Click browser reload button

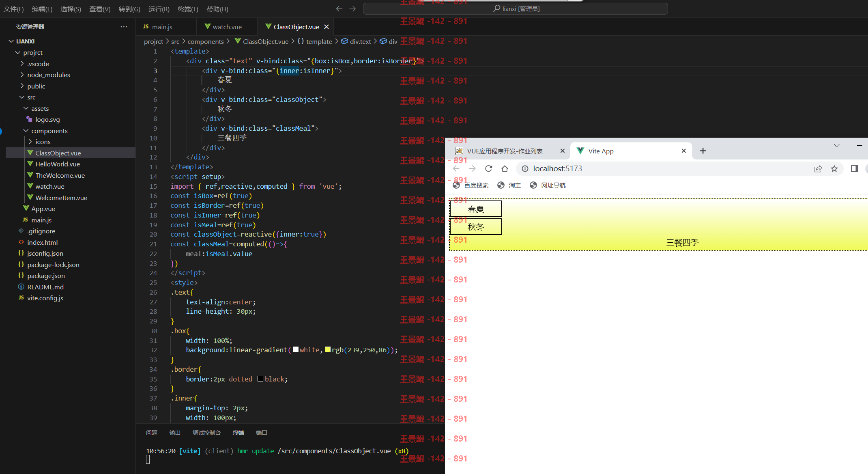[x=488, y=168]
